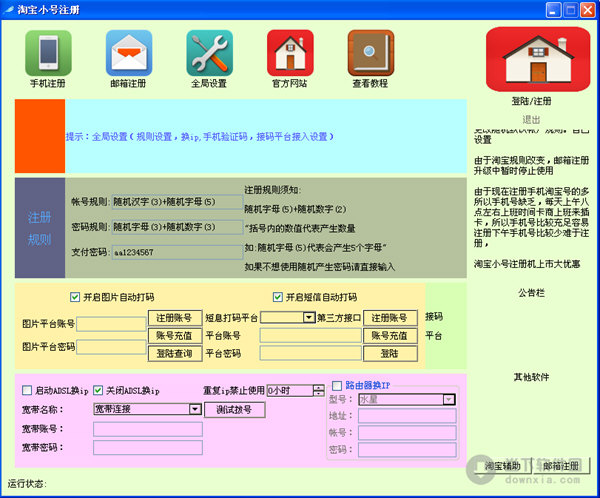This screenshot has width=600, height=498.
Task: Toggle 关闭ADSL换ip checkbox
Action: click(98, 390)
